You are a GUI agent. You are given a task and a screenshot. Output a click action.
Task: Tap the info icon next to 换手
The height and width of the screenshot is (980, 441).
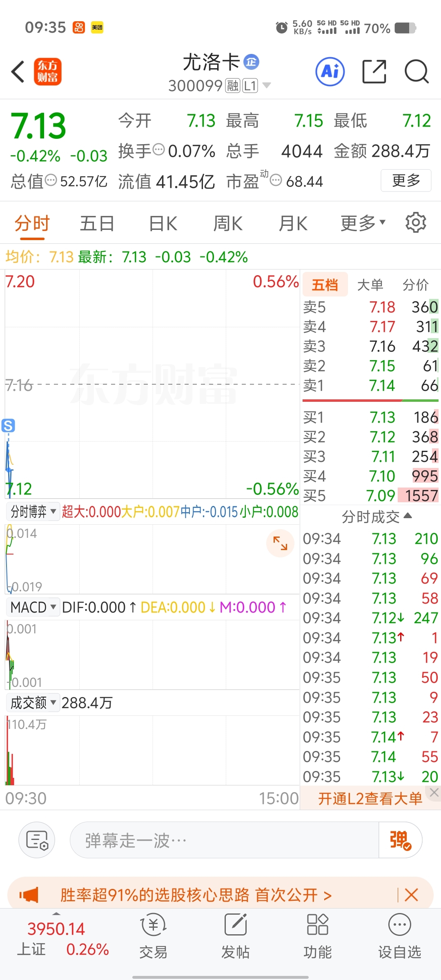pos(158,150)
